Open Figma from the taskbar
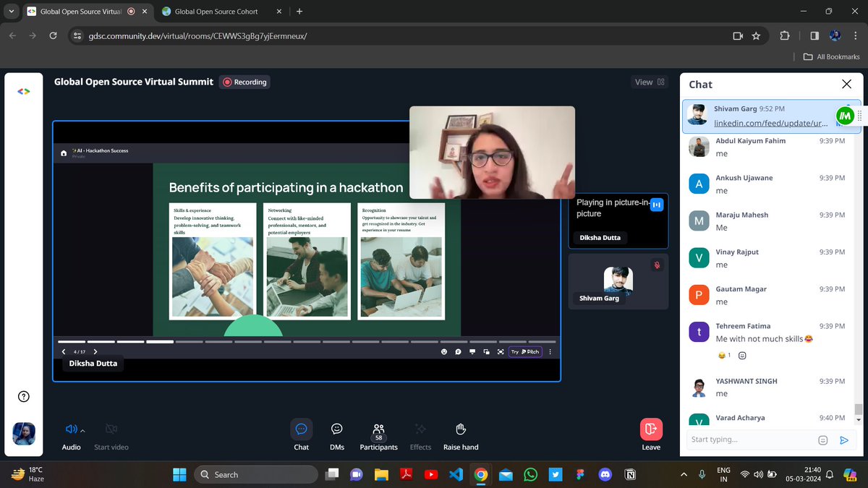 click(581, 474)
